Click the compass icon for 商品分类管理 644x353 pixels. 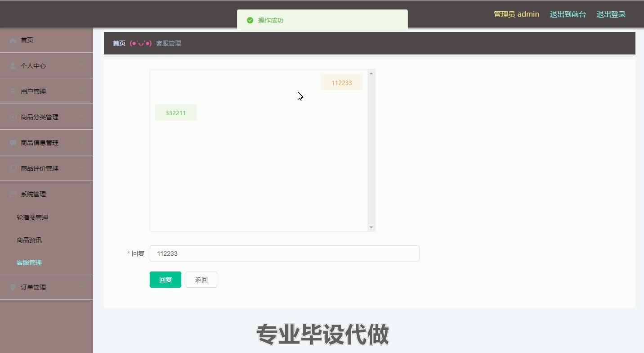13,117
